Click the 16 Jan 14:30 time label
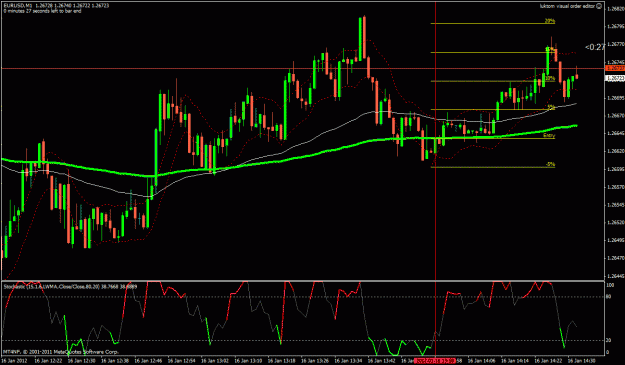Viewport: 625px width, 365px height. tap(582, 361)
